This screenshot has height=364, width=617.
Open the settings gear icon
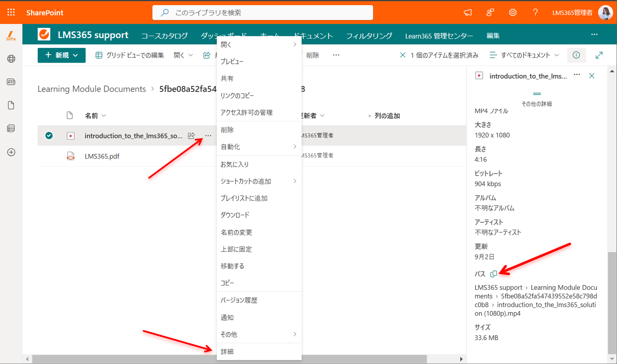point(512,13)
